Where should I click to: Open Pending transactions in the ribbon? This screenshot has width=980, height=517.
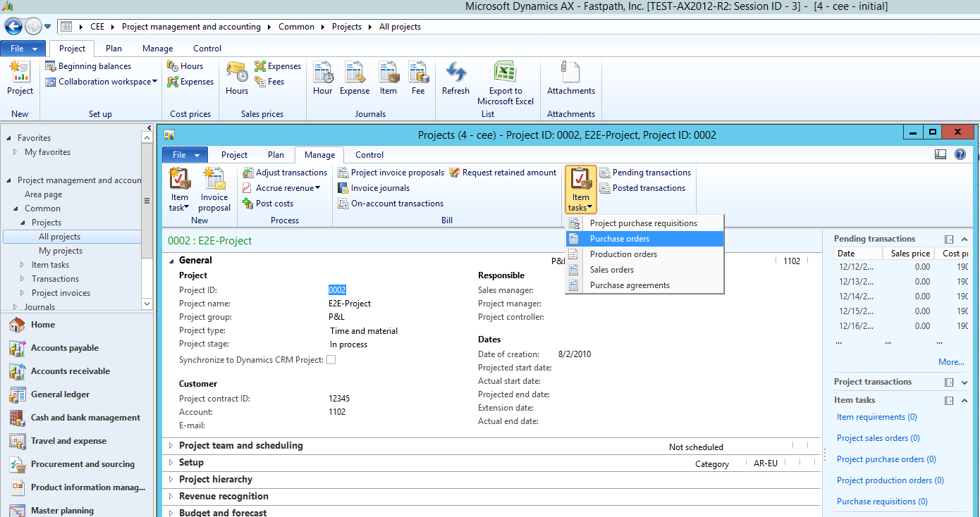point(645,173)
